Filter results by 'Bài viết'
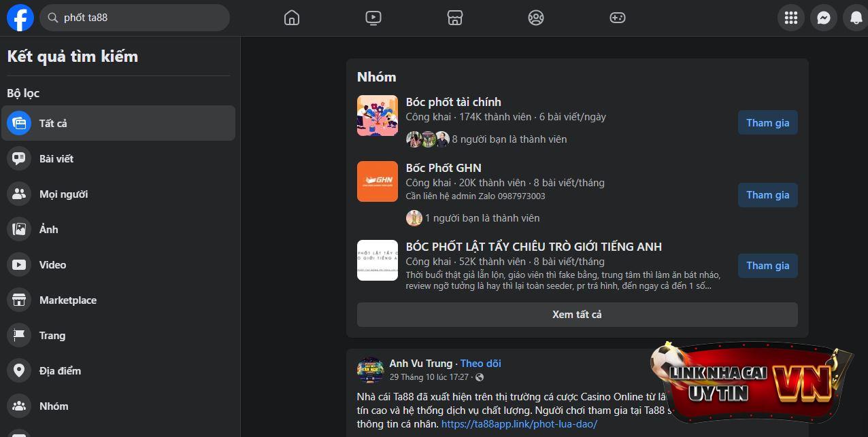This screenshot has height=437, width=868. pos(56,158)
